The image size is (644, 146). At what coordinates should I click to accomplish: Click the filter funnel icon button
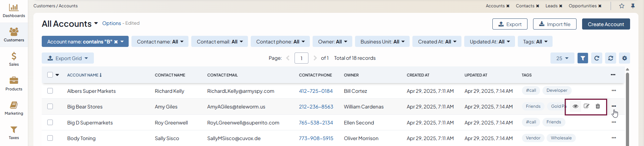pyautogui.click(x=583, y=58)
